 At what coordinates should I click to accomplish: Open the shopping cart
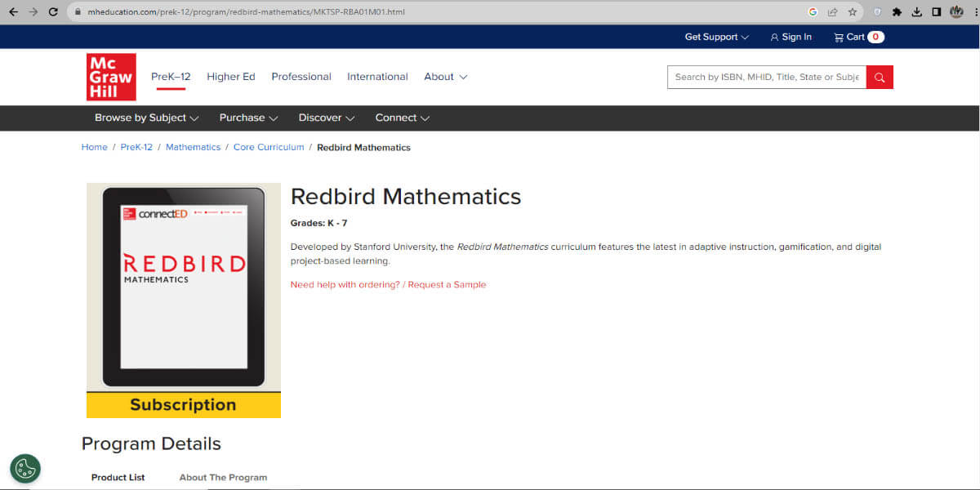858,37
